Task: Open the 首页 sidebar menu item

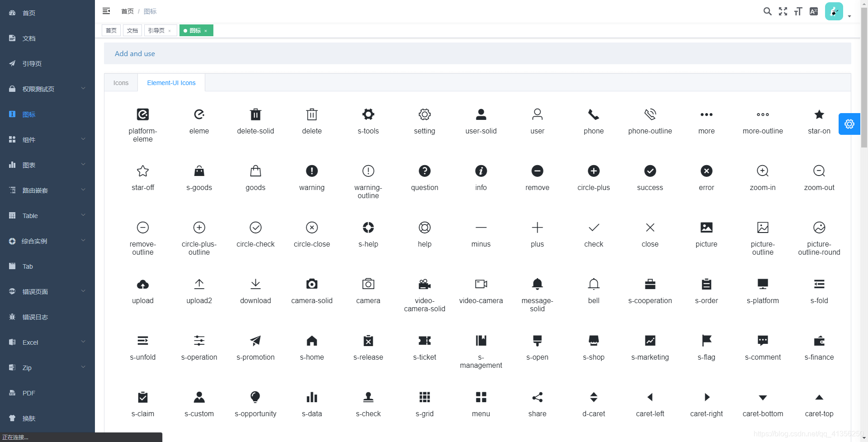Action: [x=47, y=13]
